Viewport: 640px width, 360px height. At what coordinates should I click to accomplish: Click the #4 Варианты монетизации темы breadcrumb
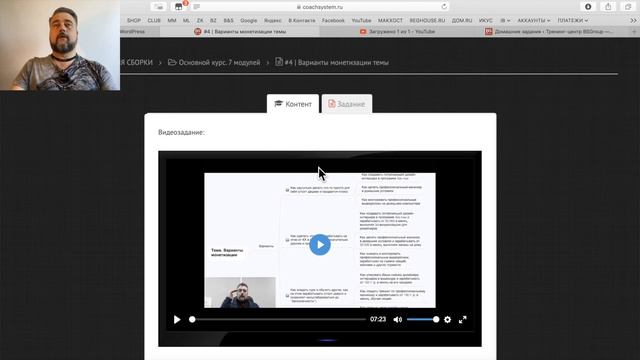click(332, 62)
